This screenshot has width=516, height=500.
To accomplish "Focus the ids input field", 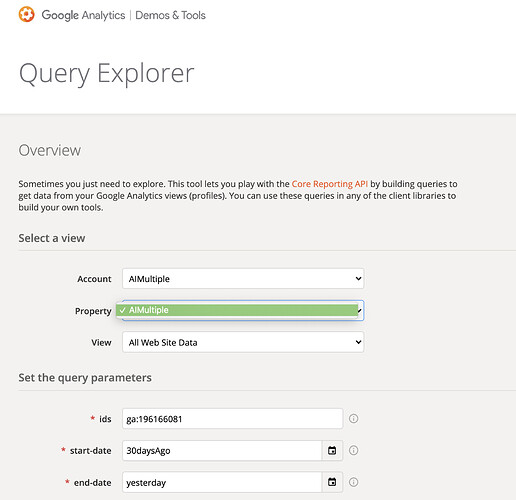I will (x=232, y=419).
